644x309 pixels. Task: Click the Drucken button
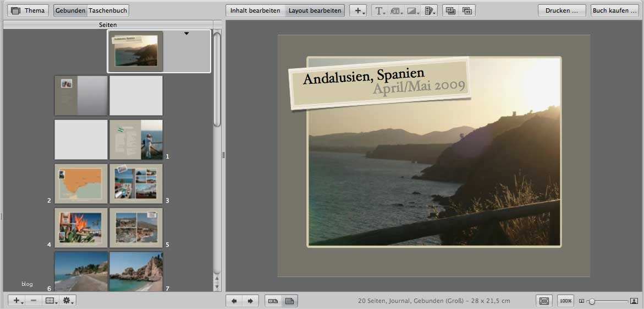(x=562, y=10)
